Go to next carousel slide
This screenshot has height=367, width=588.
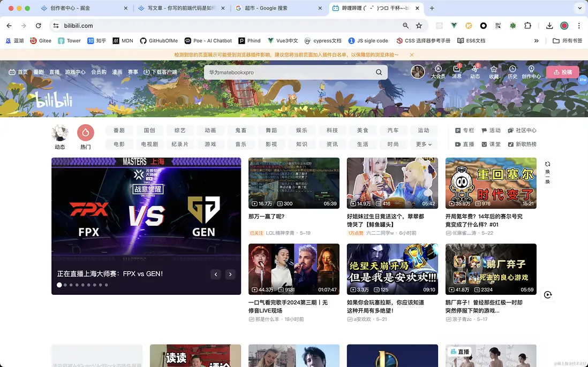pyautogui.click(x=230, y=274)
